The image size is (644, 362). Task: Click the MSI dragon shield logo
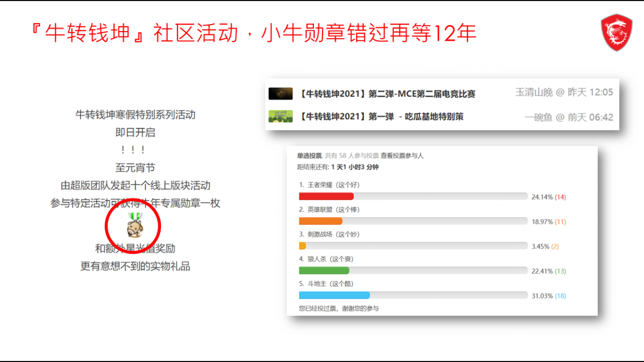tap(616, 33)
